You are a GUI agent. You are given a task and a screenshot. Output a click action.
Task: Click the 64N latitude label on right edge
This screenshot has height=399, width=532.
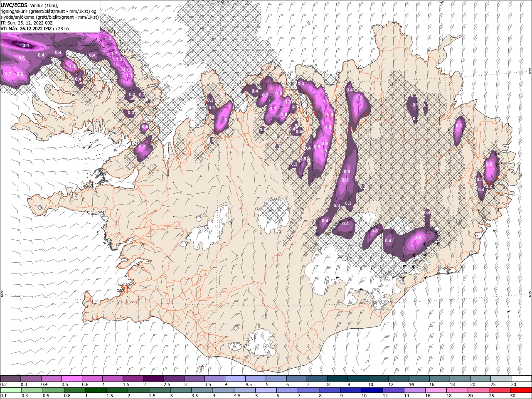tap(530, 293)
